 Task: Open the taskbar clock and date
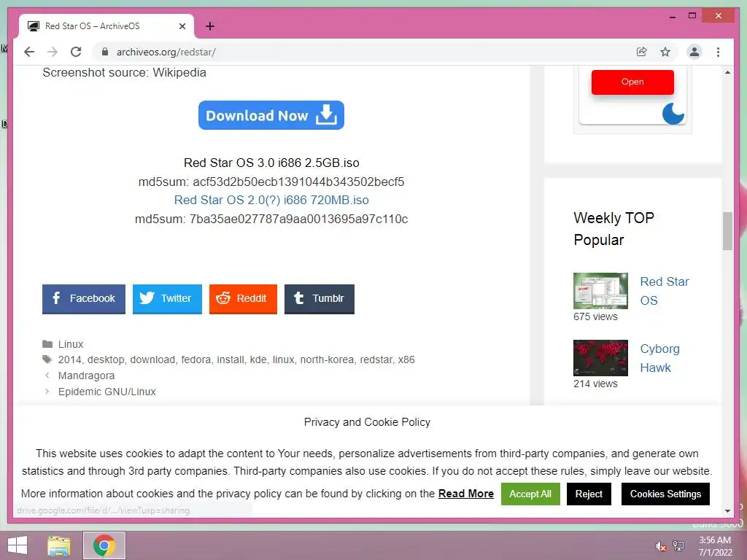point(715,546)
